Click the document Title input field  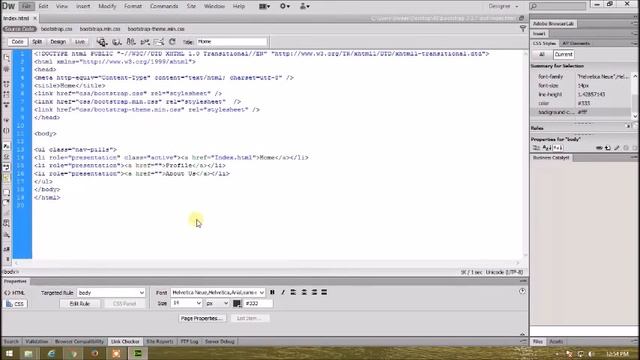coord(232,42)
